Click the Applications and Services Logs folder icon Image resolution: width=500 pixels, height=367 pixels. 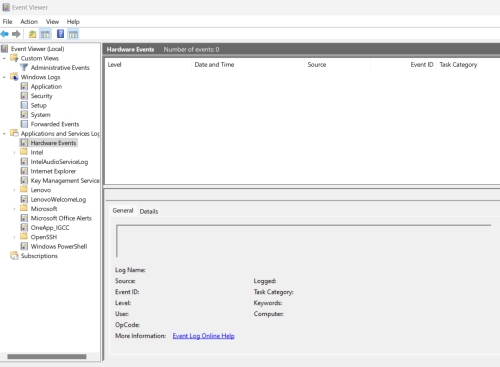(14, 133)
